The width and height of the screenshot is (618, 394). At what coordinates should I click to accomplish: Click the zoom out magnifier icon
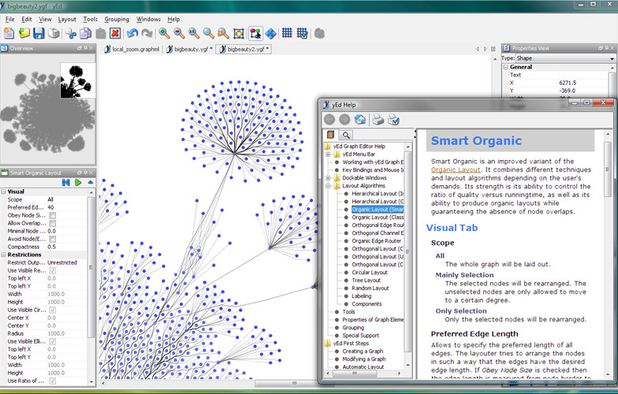pos(179,33)
